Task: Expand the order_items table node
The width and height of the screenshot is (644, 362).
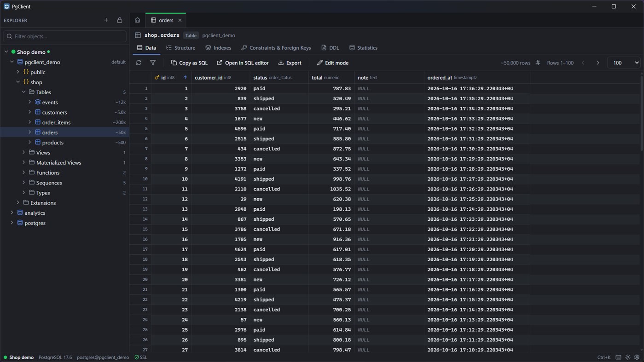Action: click(x=30, y=122)
